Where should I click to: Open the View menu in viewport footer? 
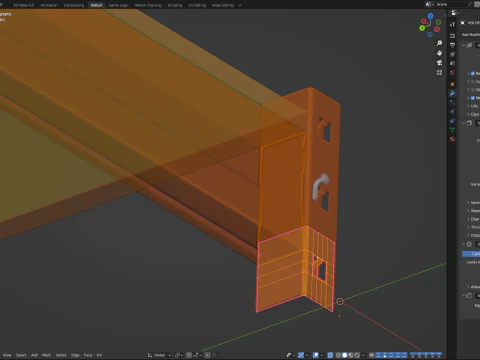pyautogui.click(x=7, y=355)
